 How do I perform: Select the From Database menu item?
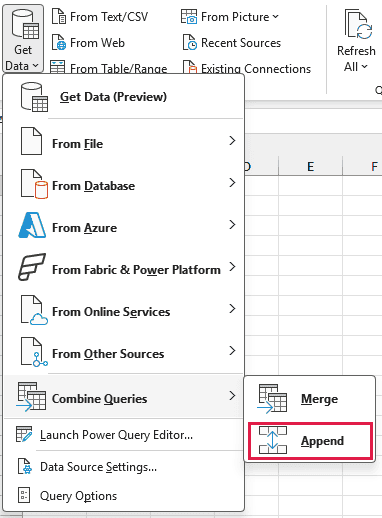point(124,184)
